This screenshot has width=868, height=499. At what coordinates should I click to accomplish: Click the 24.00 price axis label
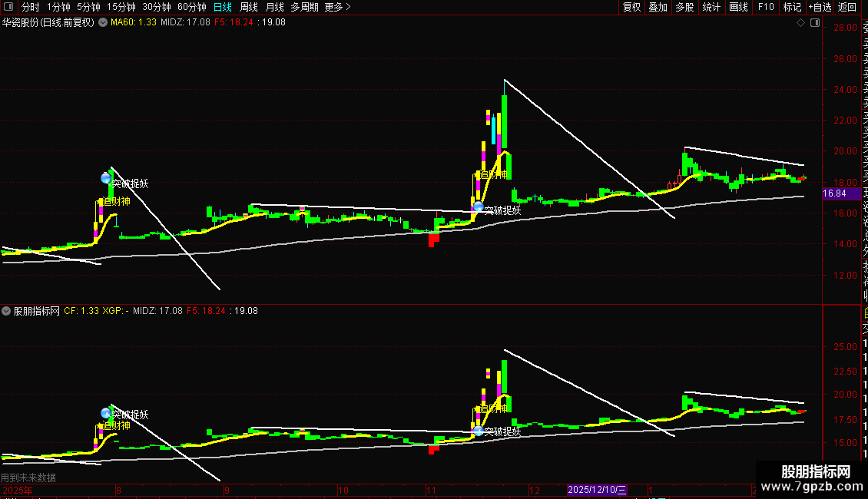(845, 89)
